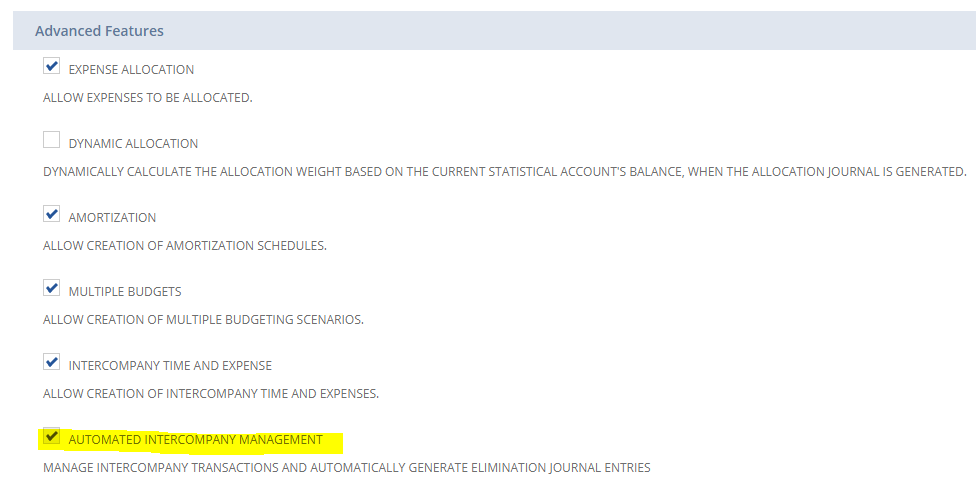Select the Dynamic Allocation label
Image resolution: width=976 pixels, height=478 pixels.
click(133, 144)
